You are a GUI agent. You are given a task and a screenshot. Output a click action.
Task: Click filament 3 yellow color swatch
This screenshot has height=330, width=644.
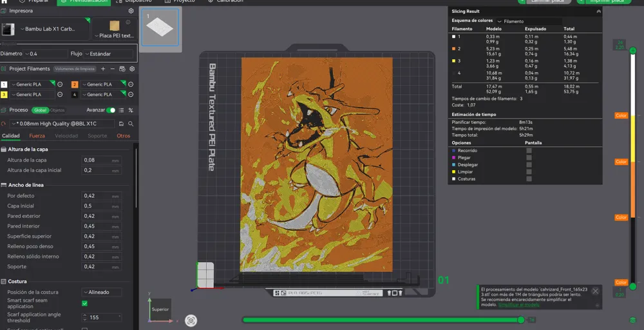click(4, 95)
